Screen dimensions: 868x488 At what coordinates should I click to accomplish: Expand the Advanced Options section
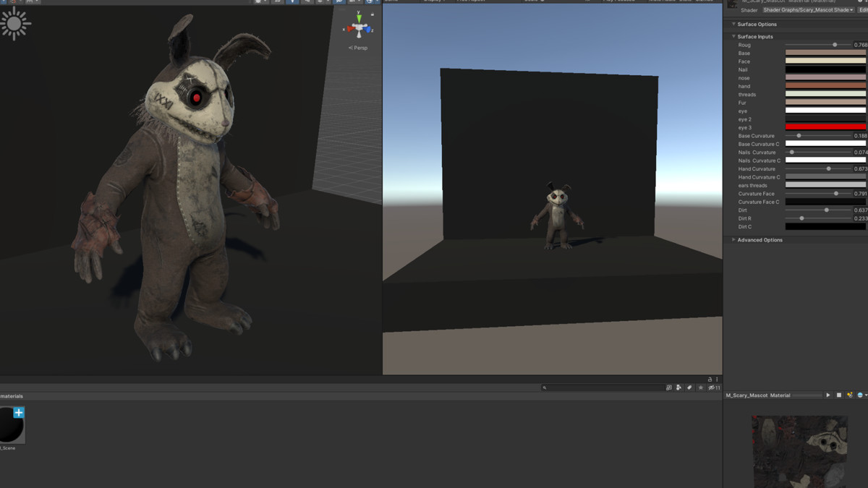[x=733, y=239]
